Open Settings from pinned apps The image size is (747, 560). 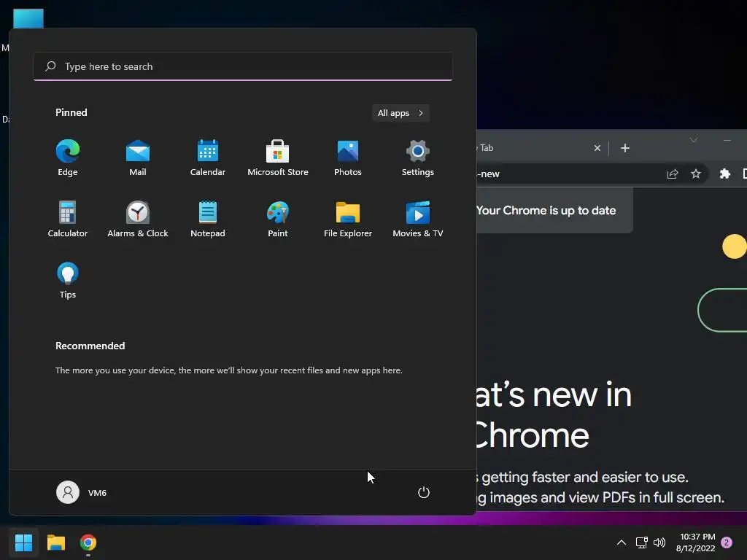(x=418, y=158)
